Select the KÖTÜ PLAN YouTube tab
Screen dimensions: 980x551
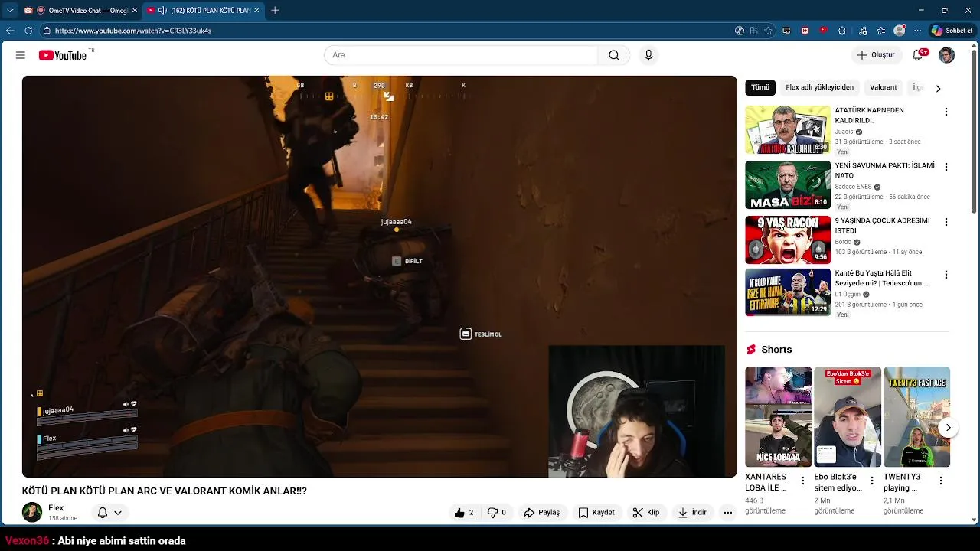(204, 11)
